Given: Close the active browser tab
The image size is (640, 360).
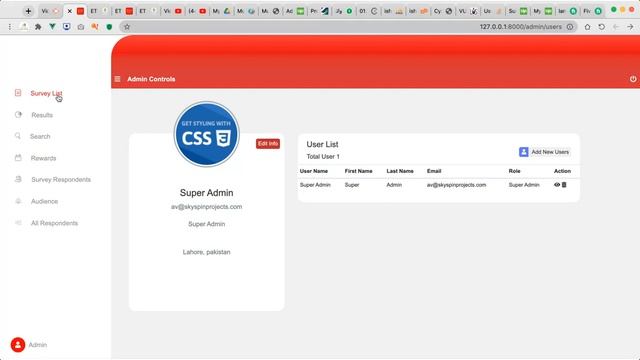Looking at the screenshot, I should coord(69,11).
